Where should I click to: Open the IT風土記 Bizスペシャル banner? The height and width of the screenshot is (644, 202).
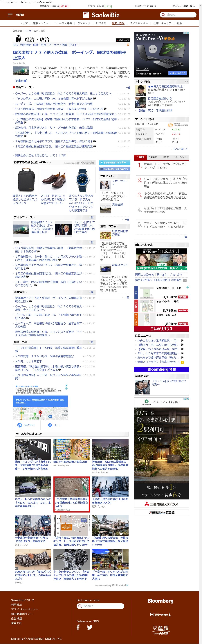coord(161,259)
